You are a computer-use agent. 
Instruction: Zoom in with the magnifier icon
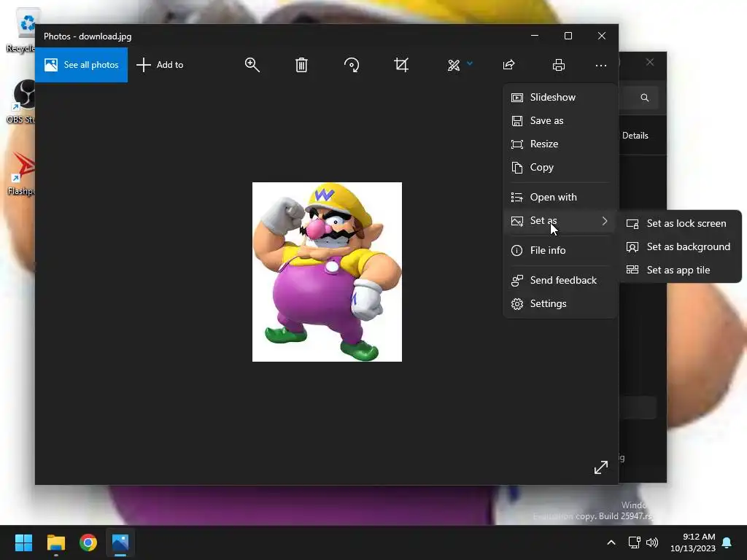252,65
